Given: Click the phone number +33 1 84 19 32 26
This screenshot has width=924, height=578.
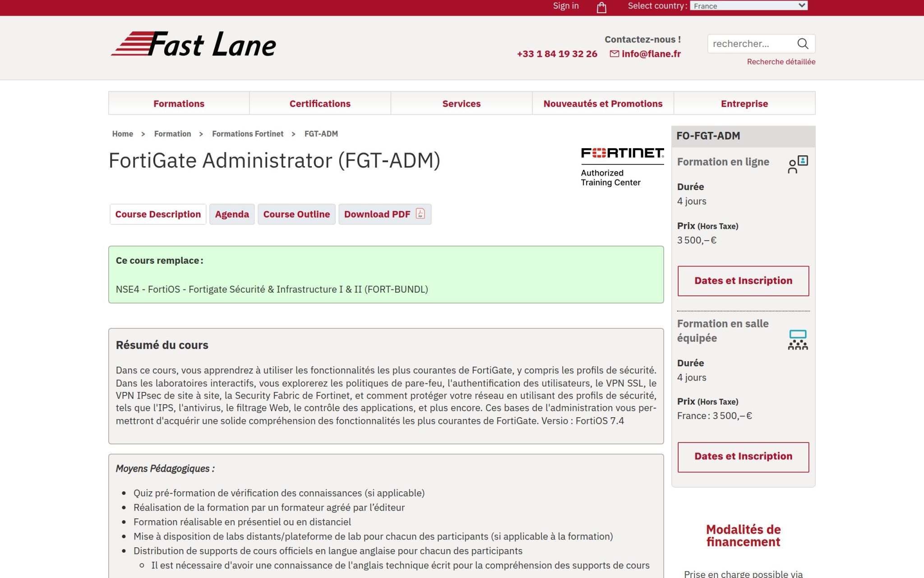Looking at the screenshot, I should point(557,54).
